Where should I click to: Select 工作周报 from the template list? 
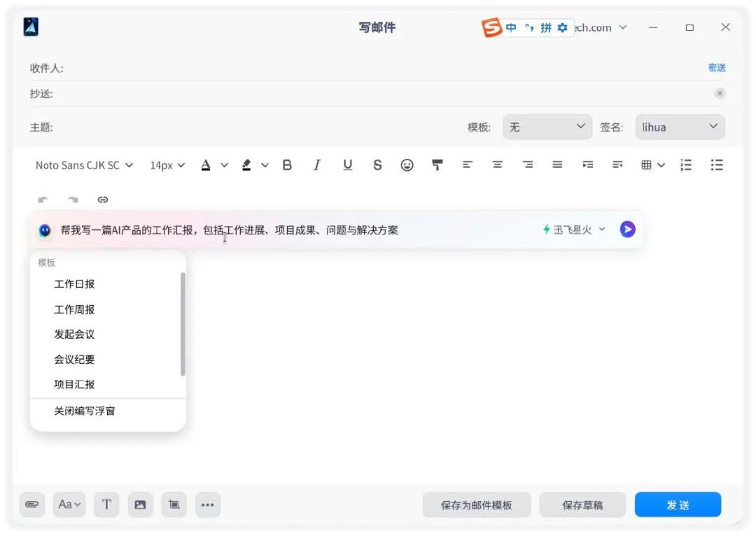coord(73,309)
